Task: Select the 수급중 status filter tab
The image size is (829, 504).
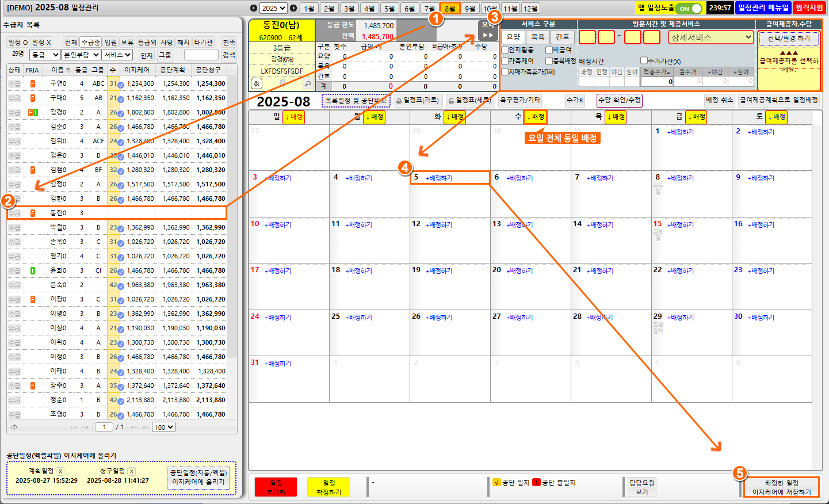Action: tap(90, 43)
